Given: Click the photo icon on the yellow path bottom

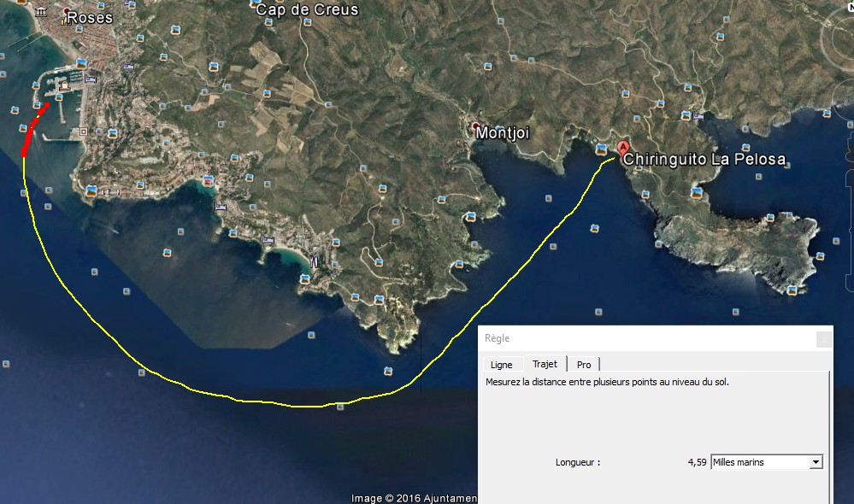Looking at the screenshot, I should point(340,407).
